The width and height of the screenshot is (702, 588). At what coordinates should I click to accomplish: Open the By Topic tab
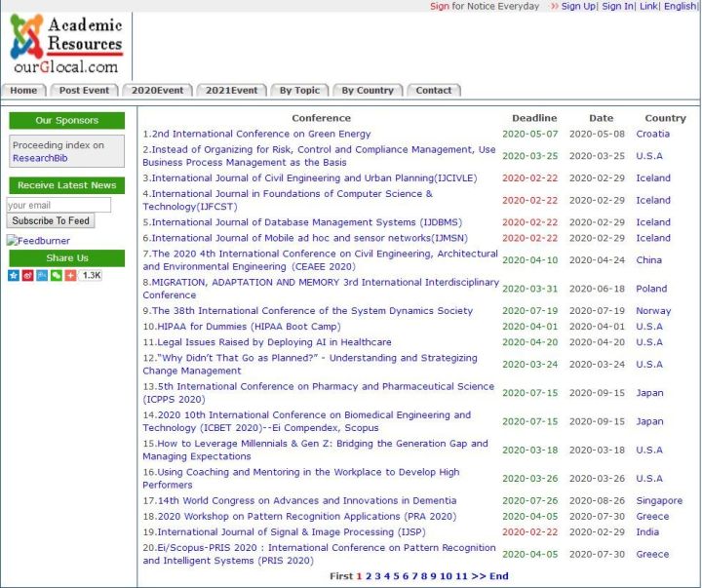299,90
